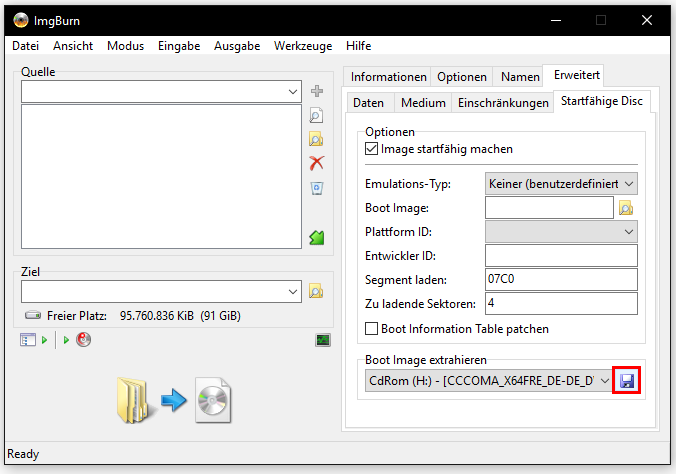Image resolution: width=676 pixels, height=474 pixels.
Task: Click the image information panel icon
Action: pyautogui.click(x=28, y=340)
